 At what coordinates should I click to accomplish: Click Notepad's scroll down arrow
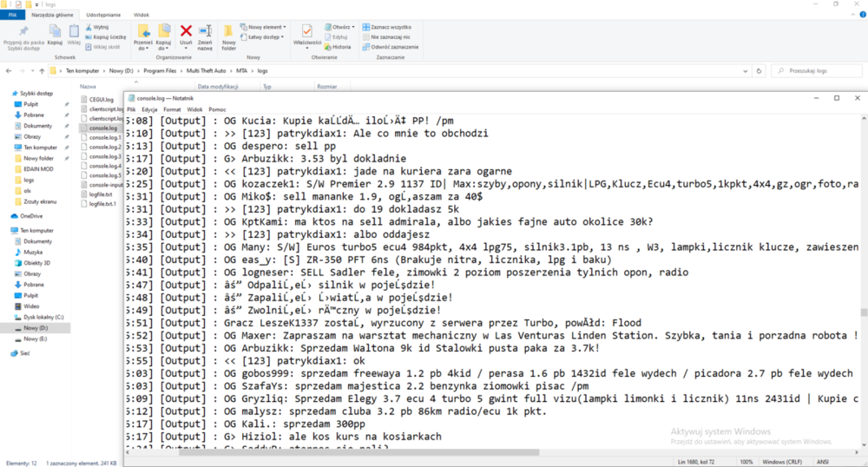pos(863,444)
